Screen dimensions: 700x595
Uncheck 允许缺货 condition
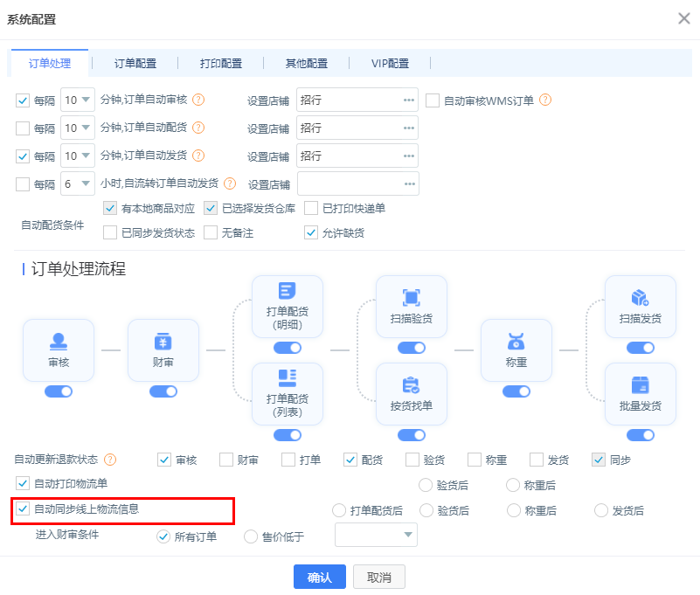[x=311, y=232]
